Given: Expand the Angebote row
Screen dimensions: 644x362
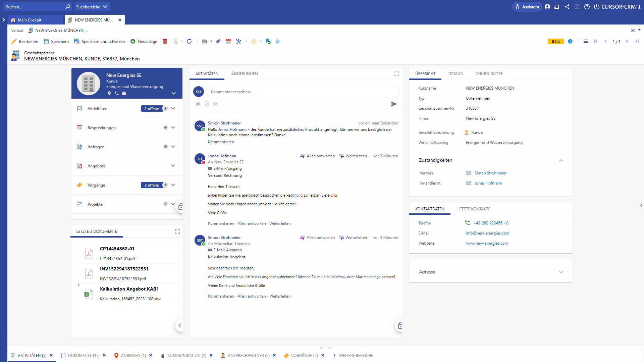Looking at the screenshot, I should (x=173, y=166).
